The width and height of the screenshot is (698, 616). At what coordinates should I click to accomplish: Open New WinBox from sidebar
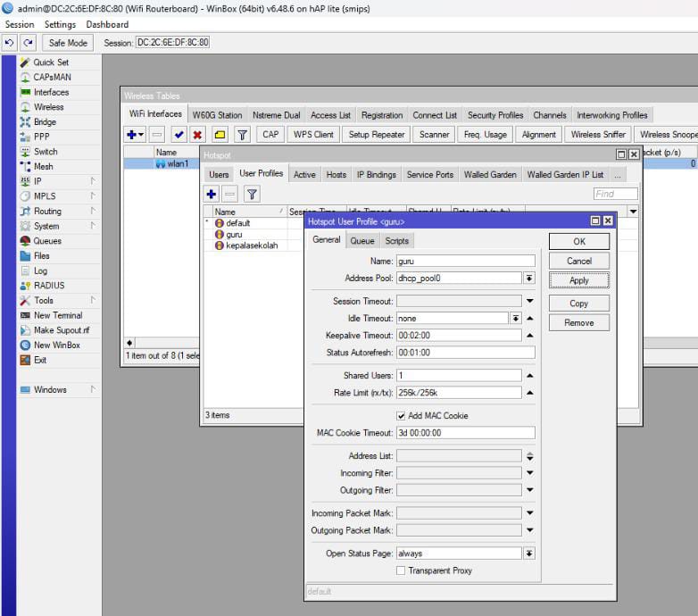56,345
